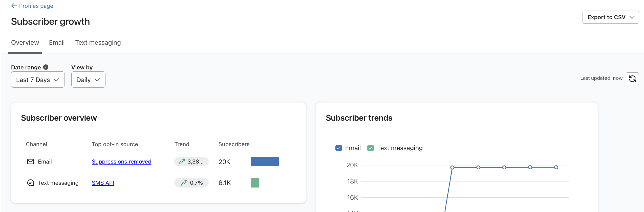Viewport: 644px width, 212px height.
Task: Click the Text messaging chat bubble icon
Action: tap(31, 183)
